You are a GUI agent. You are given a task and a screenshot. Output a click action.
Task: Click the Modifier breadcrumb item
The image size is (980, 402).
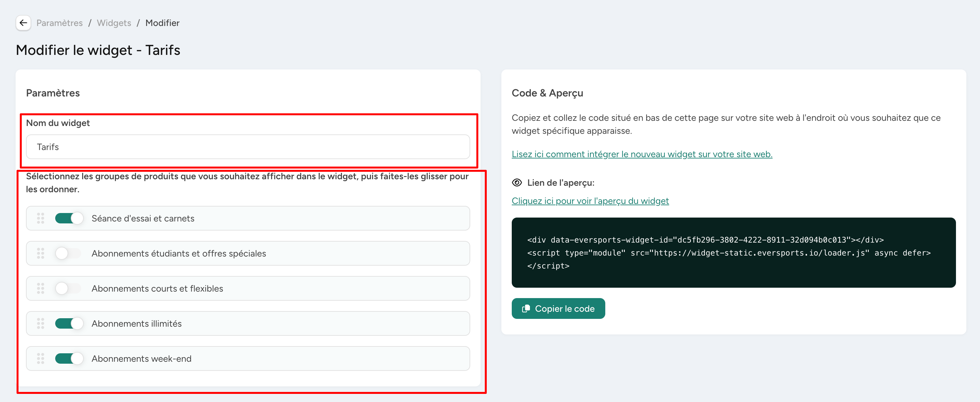pos(162,23)
